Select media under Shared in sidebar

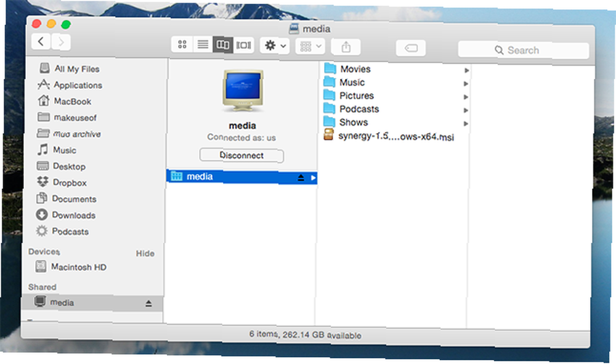tap(92, 303)
